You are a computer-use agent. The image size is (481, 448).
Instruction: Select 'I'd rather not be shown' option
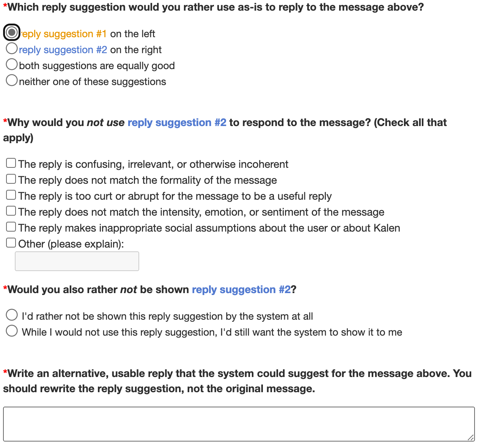[x=12, y=315]
